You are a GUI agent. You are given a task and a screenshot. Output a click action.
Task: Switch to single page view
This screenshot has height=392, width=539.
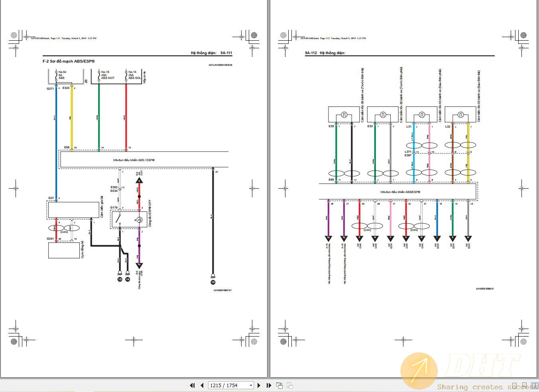click(515, 386)
